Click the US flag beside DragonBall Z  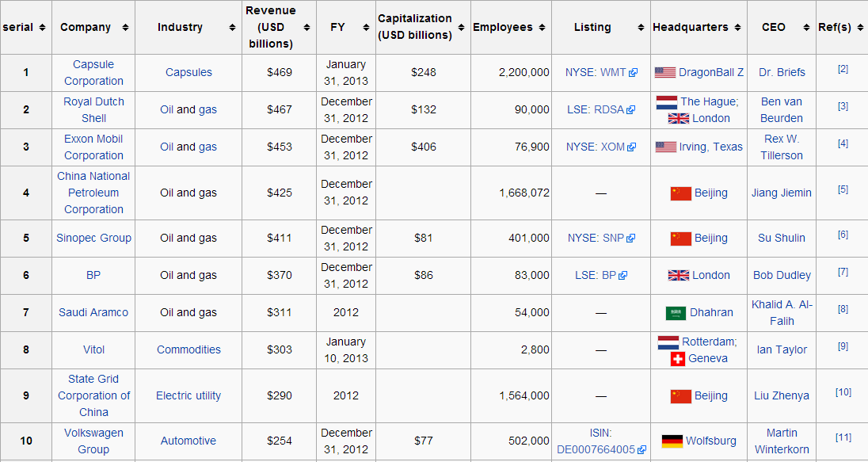665,72
